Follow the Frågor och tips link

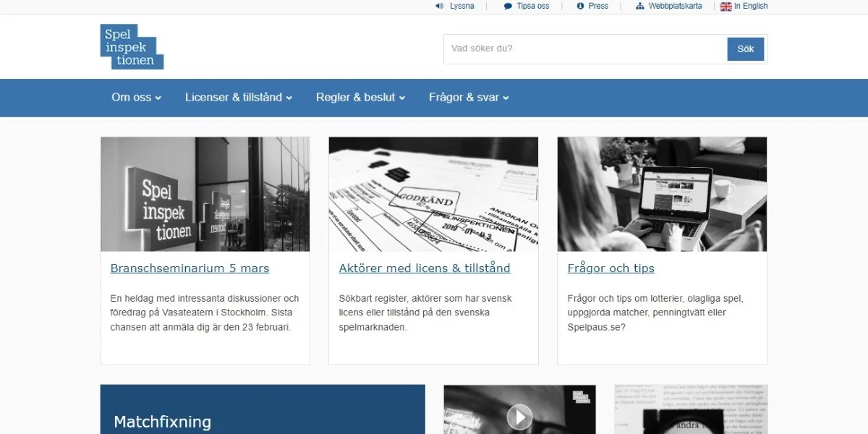click(610, 268)
